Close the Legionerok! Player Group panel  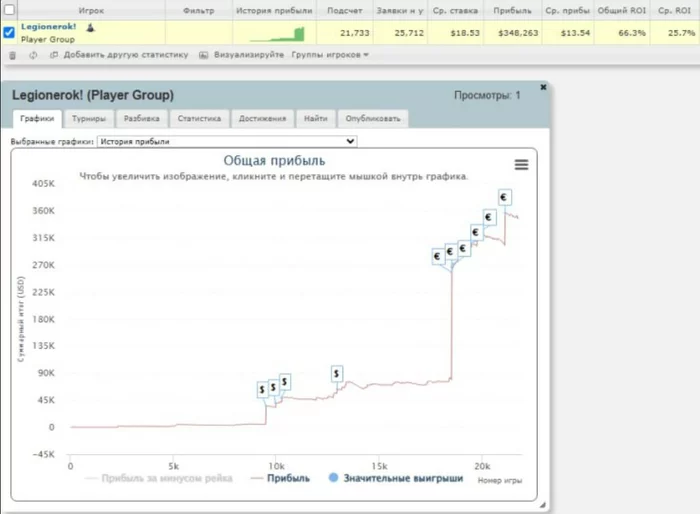click(x=543, y=87)
